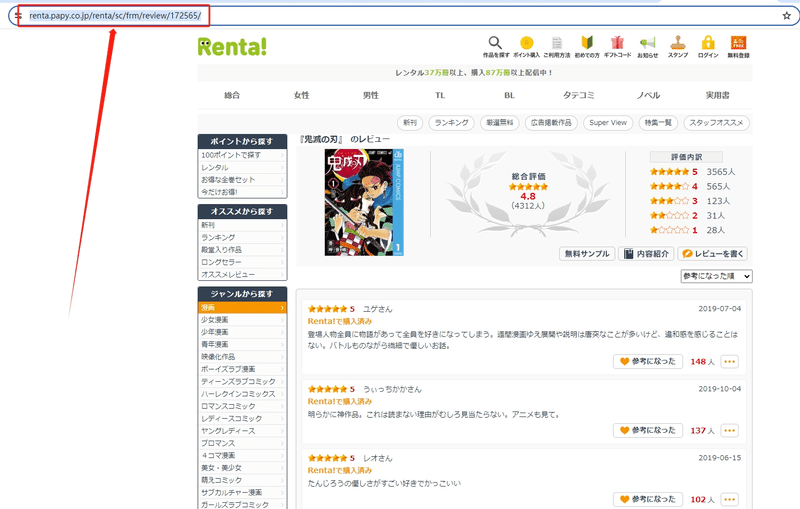Click the ランキング pill button
Viewport: 800px width, 509px height.
click(x=452, y=123)
